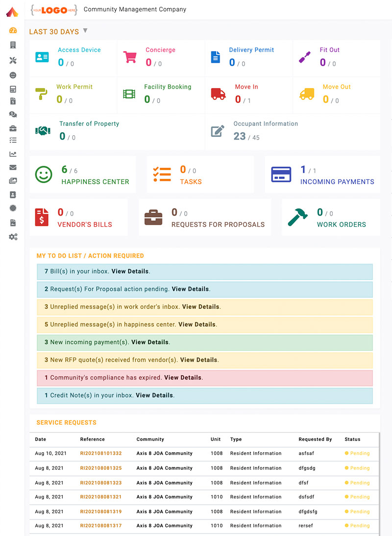392x536 pixels.
Task: Click the Occupant Information tile
Action: [x=293, y=132]
